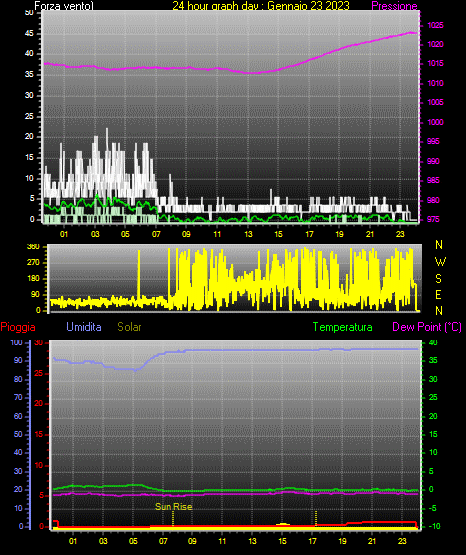Click the E wind direction label
466x555 pixels.
[x=438, y=294]
